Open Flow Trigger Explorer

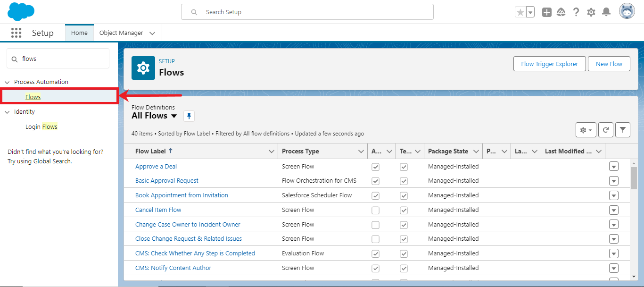point(549,64)
